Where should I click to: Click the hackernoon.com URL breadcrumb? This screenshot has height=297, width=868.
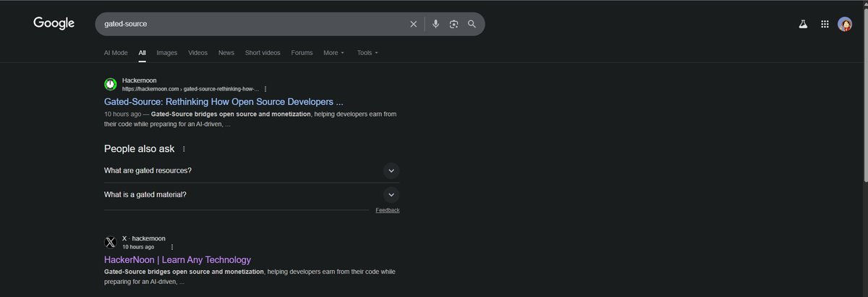click(190, 88)
